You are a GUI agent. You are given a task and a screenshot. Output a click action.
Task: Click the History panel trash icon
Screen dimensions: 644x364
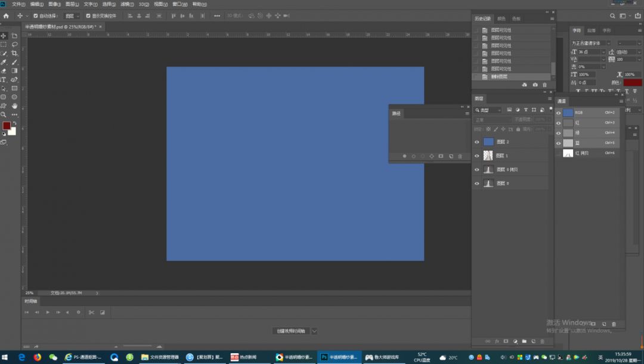tap(544, 85)
